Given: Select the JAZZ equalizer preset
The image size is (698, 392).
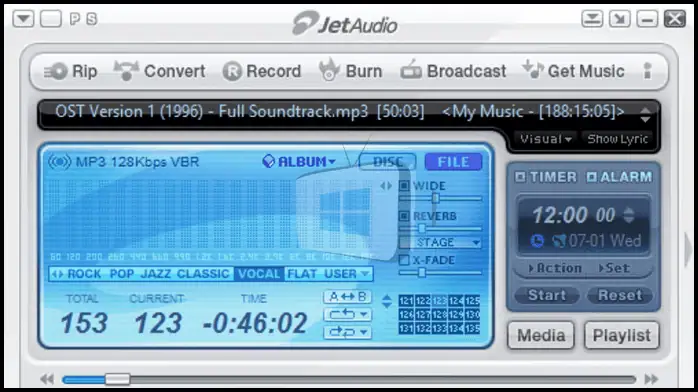Looking at the screenshot, I should click(155, 274).
